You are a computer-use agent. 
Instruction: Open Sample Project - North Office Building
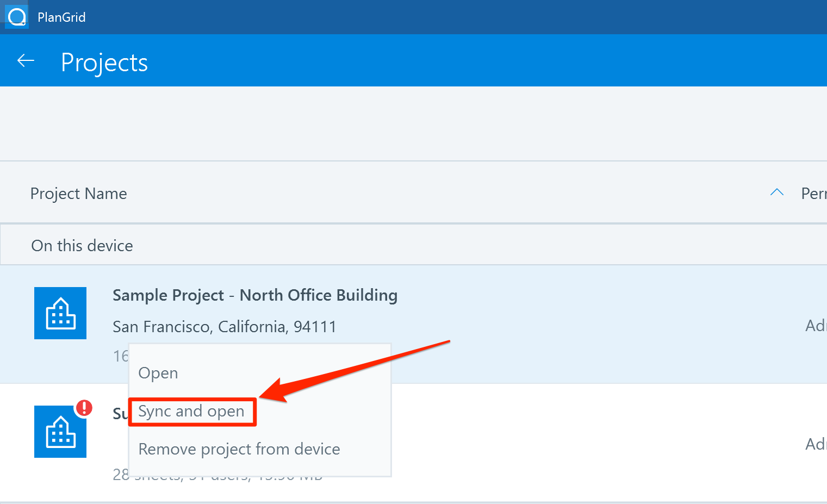point(255,295)
